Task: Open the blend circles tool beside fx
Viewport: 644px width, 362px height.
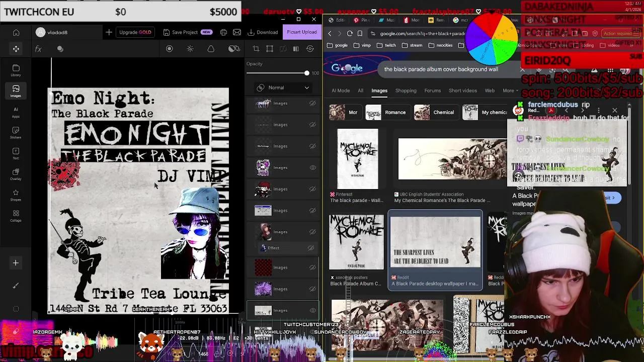Action: (60, 49)
